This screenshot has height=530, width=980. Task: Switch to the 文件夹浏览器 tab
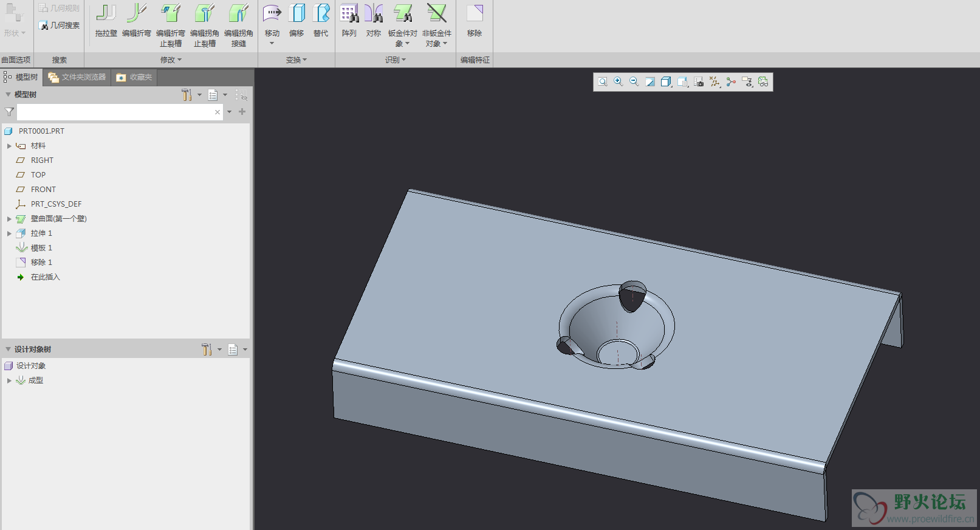coord(77,77)
